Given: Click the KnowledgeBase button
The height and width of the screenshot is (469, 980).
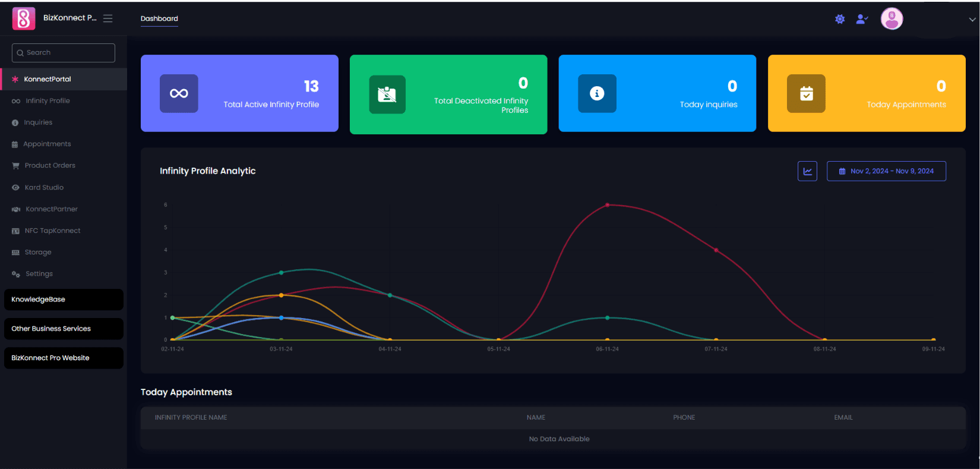Looking at the screenshot, I should click(64, 300).
